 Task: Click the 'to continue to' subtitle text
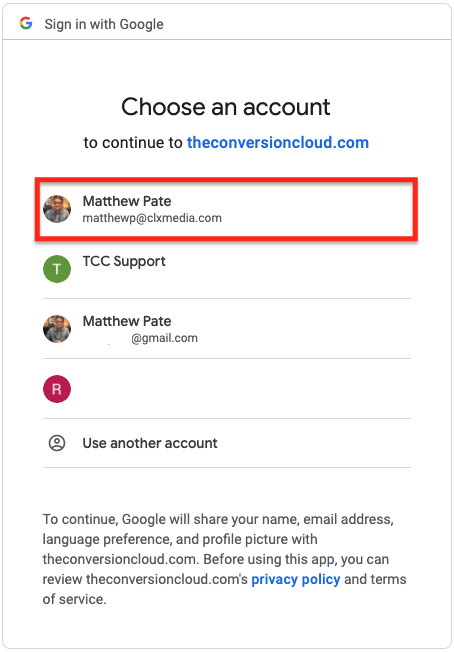(x=133, y=143)
